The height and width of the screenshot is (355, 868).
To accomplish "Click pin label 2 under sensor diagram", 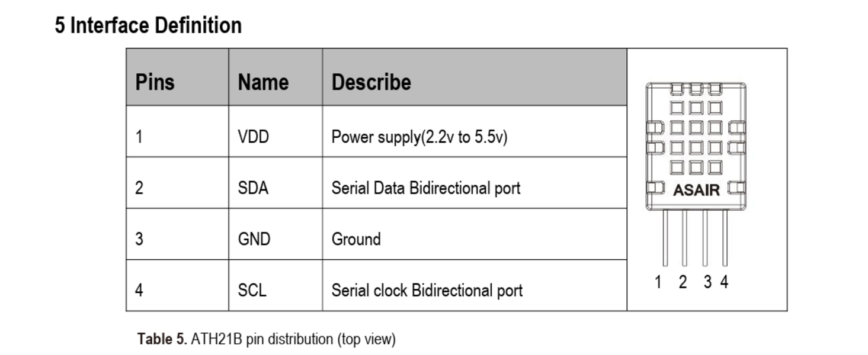I will pos(683,282).
